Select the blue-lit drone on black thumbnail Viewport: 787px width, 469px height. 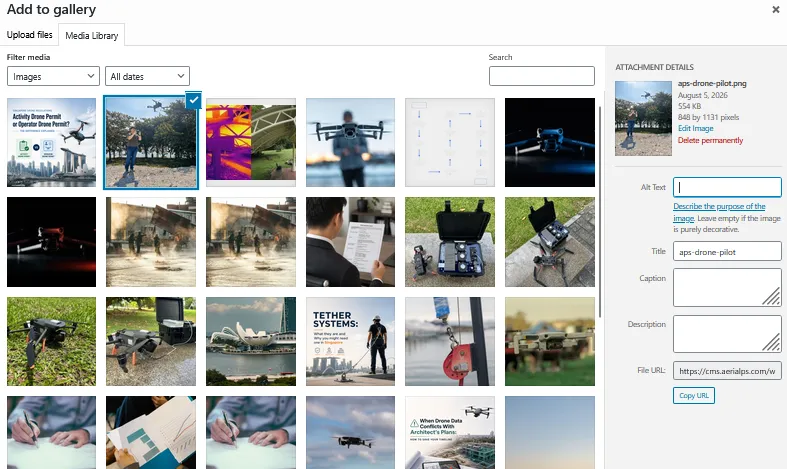pos(550,142)
